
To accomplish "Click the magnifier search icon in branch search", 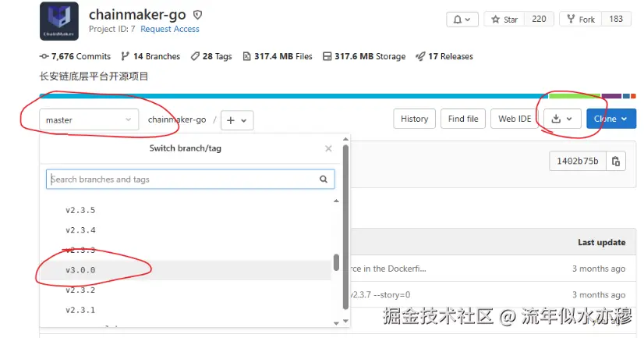I will (324, 180).
